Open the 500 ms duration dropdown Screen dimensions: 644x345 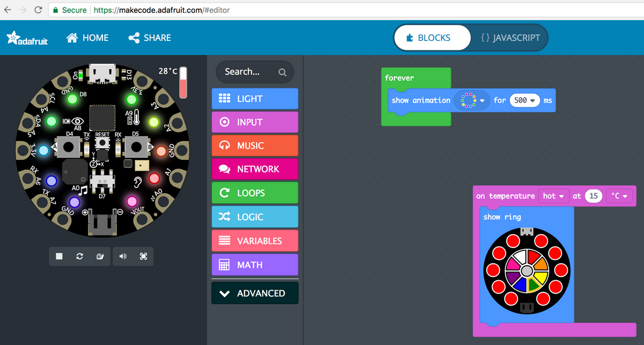pos(525,100)
